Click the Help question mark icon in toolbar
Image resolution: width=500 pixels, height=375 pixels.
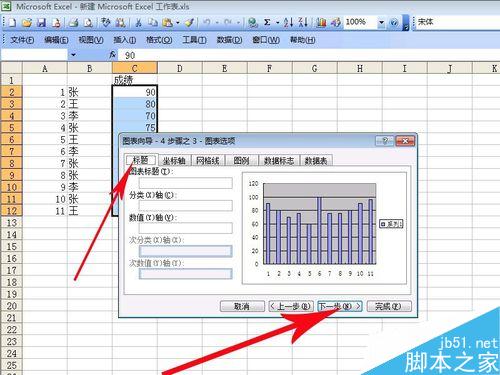[x=394, y=23]
